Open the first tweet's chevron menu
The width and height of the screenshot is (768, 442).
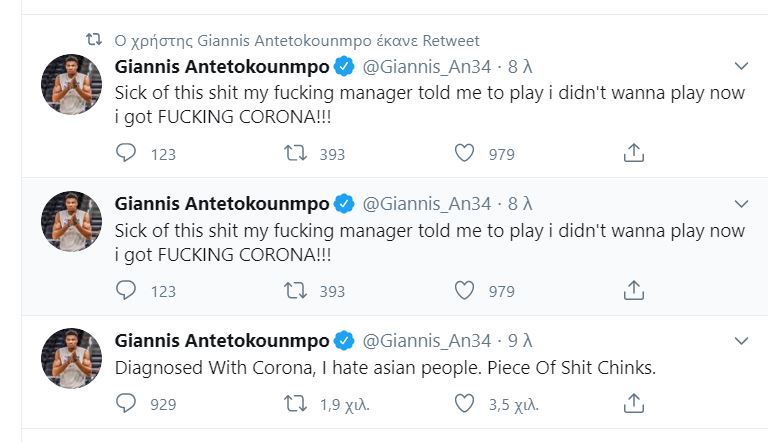tap(741, 66)
